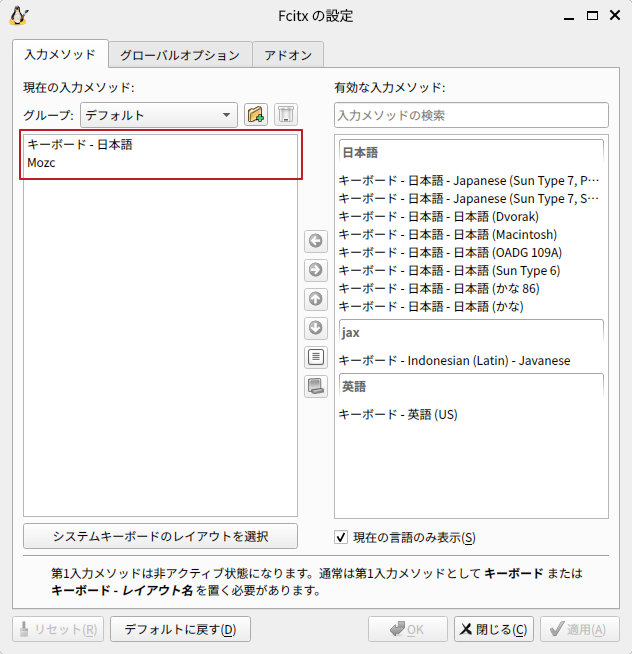Image resolution: width=632 pixels, height=654 pixels.
Task: Select Mozc in current input methods
Action: coord(42,163)
